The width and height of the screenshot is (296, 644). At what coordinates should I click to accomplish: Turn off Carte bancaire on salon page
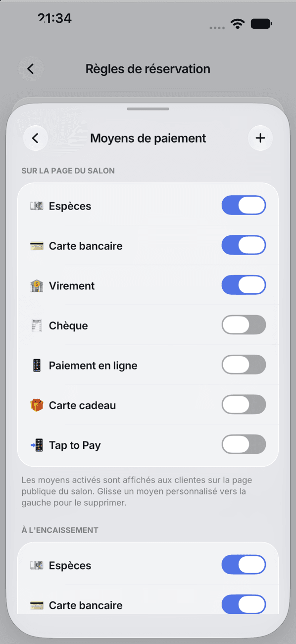pos(244,245)
